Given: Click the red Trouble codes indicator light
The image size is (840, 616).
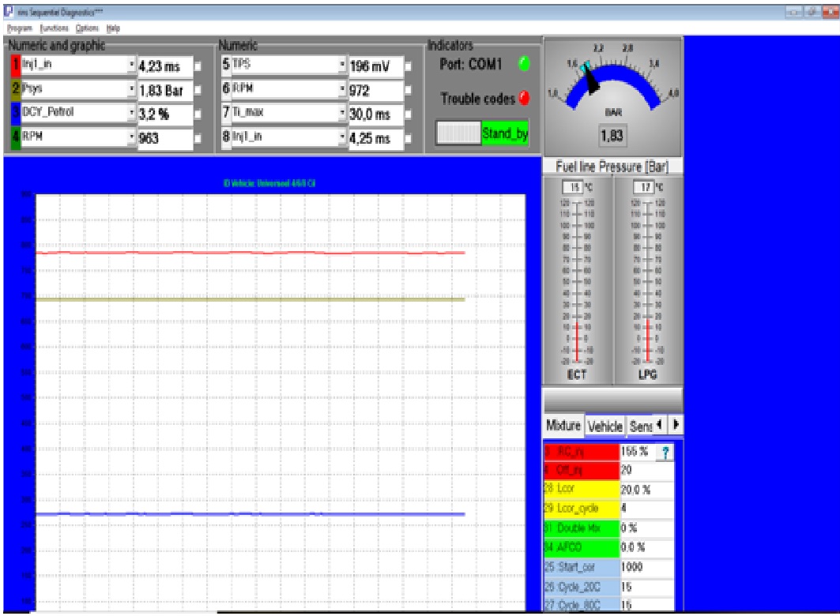Looking at the screenshot, I should coord(524,98).
